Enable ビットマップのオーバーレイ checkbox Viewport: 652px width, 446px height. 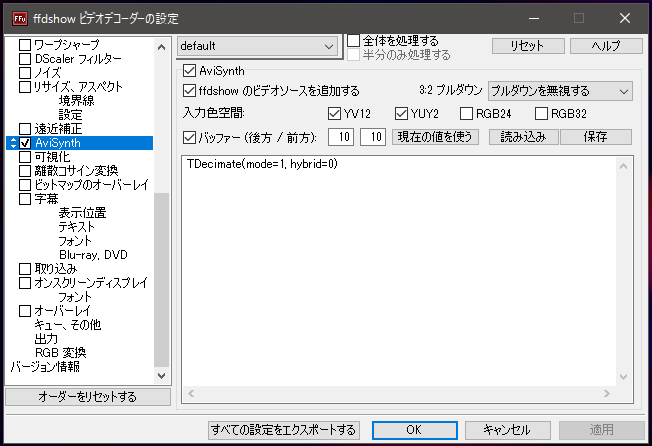tap(25, 185)
